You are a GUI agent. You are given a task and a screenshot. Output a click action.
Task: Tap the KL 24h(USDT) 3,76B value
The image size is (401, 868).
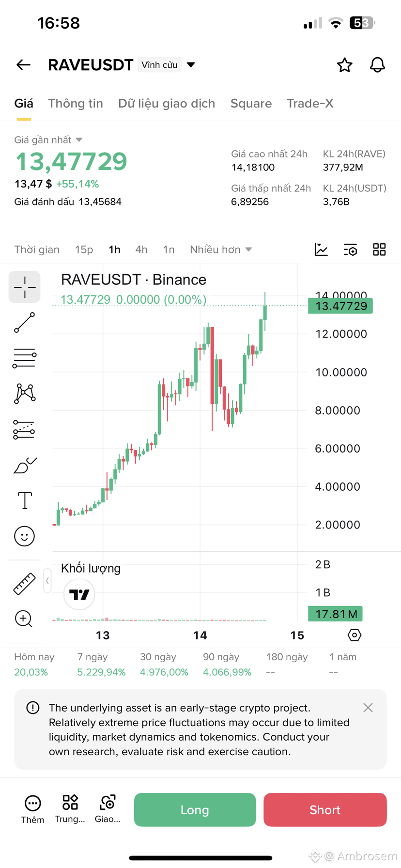336,201
